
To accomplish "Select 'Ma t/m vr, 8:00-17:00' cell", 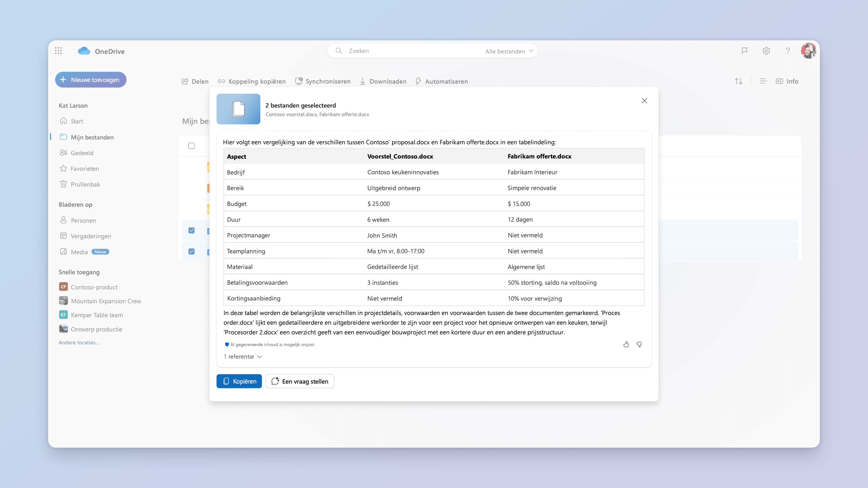I will pyautogui.click(x=396, y=251).
